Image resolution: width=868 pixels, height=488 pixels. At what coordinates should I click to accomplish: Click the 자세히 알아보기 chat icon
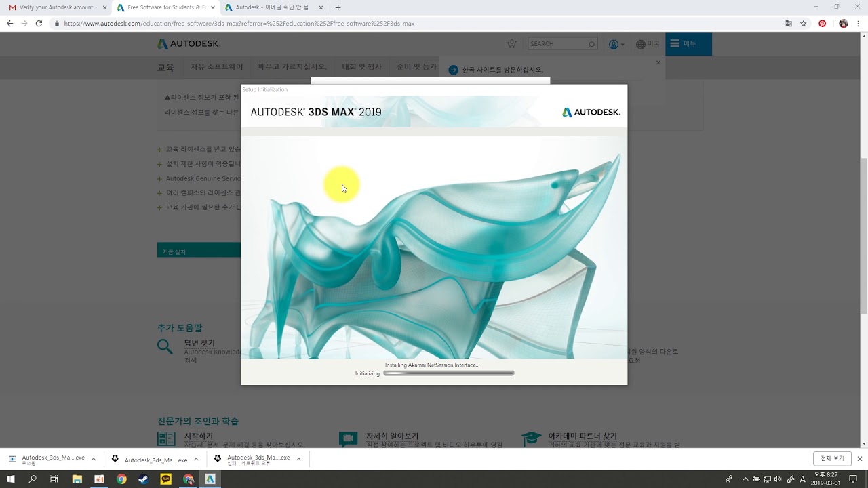coord(348,439)
